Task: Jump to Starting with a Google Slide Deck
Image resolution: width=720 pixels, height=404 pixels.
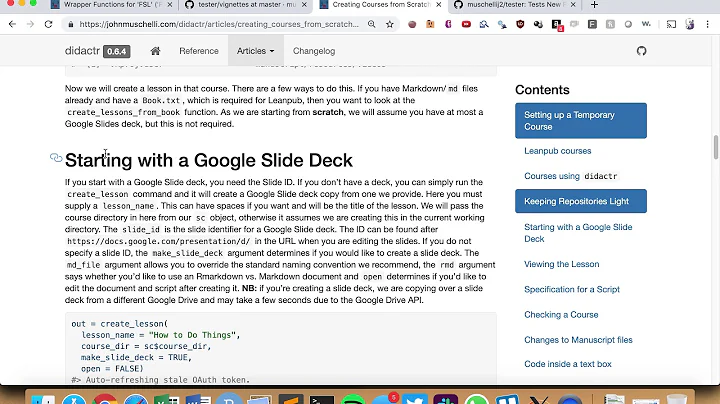Action: [578, 233]
